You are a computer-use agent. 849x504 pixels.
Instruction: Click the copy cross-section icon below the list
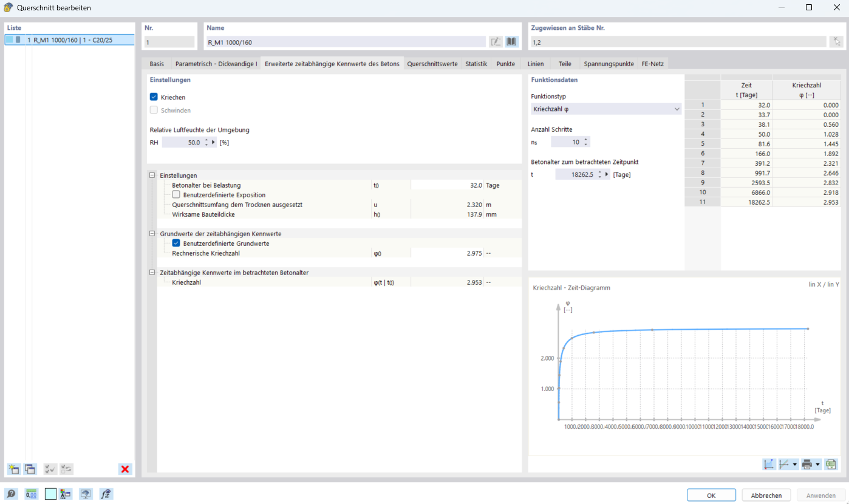pyautogui.click(x=30, y=469)
